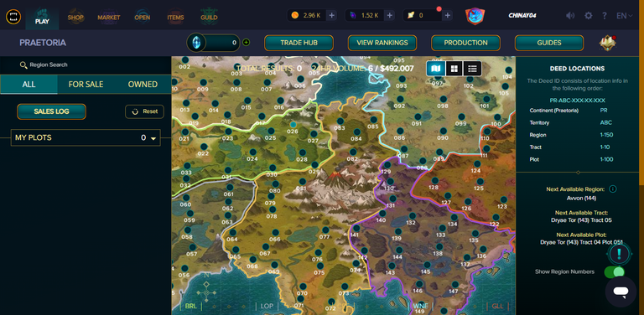Image resolution: width=644 pixels, height=315 pixels.
Task: Add more with green plus icon
Action: pos(246,42)
